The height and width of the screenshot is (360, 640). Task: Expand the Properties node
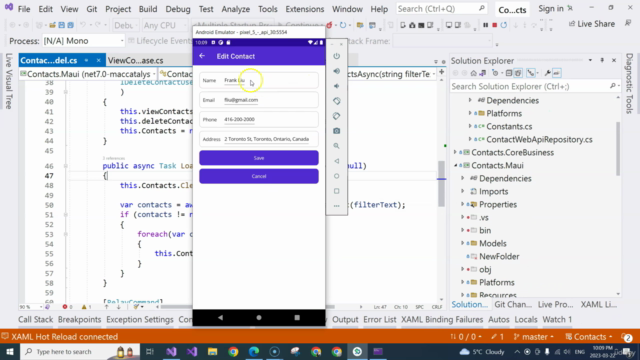(x=462, y=204)
